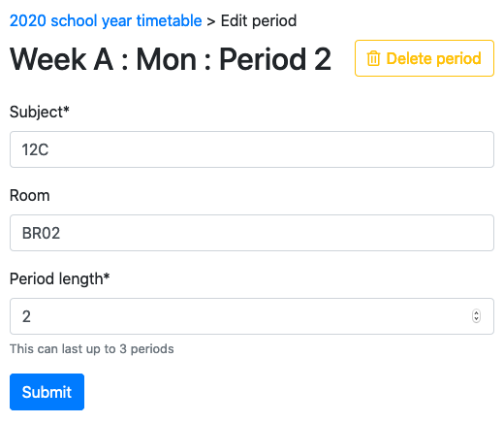504x423 pixels.
Task: Click into the Period length number field
Action: point(252,316)
